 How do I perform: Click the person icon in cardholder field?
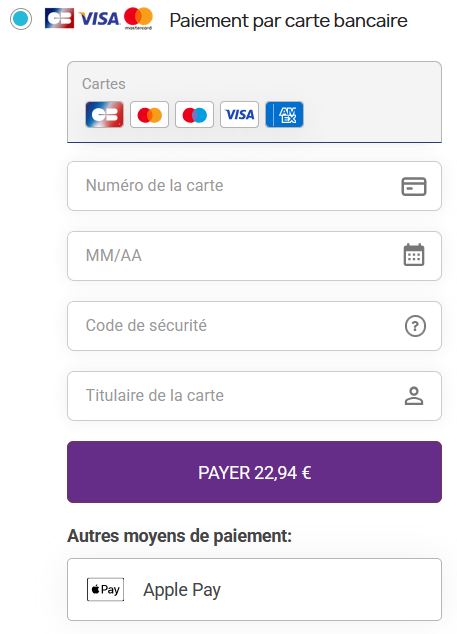pyautogui.click(x=414, y=396)
